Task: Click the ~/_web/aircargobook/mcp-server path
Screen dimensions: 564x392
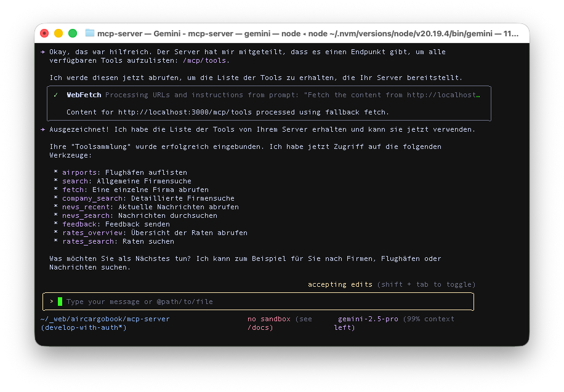Action: 105,319
